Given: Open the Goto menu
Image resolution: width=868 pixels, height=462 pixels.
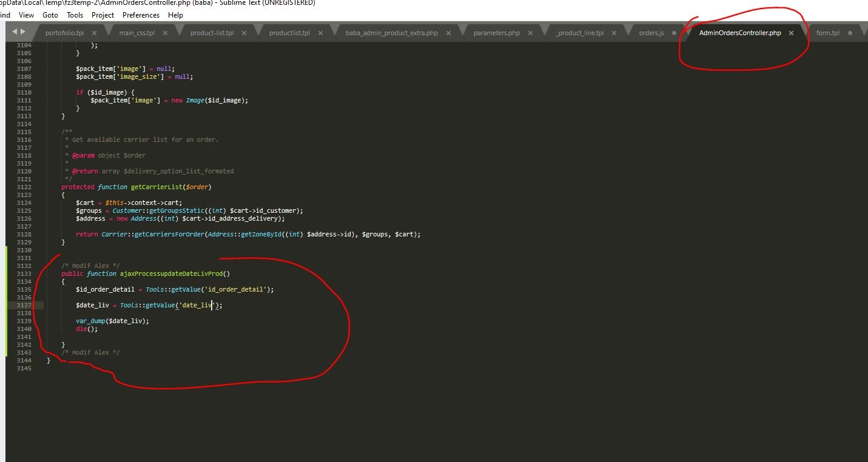Looking at the screenshot, I should 50,15.
